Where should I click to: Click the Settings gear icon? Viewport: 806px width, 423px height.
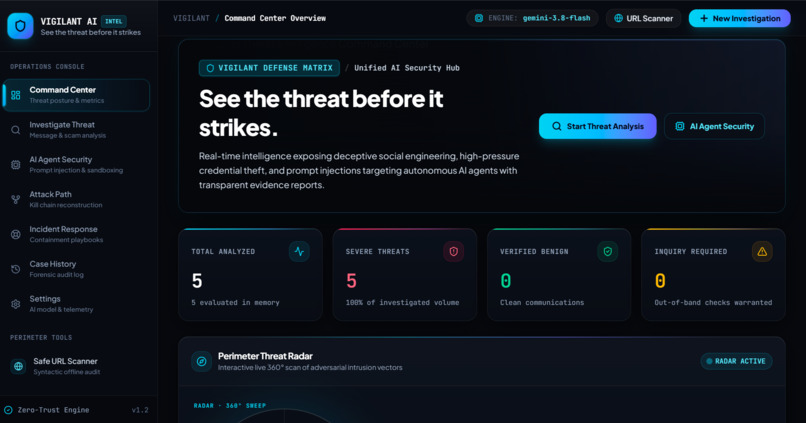(16, 304)
